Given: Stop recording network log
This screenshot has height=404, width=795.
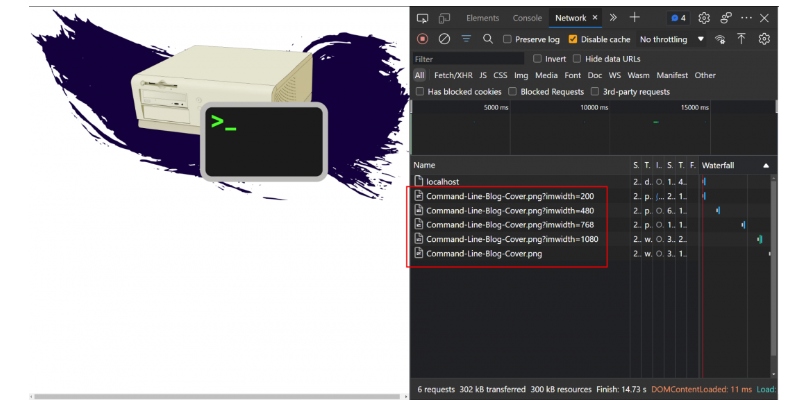Looking at the screenshot, I should [422, 39].
